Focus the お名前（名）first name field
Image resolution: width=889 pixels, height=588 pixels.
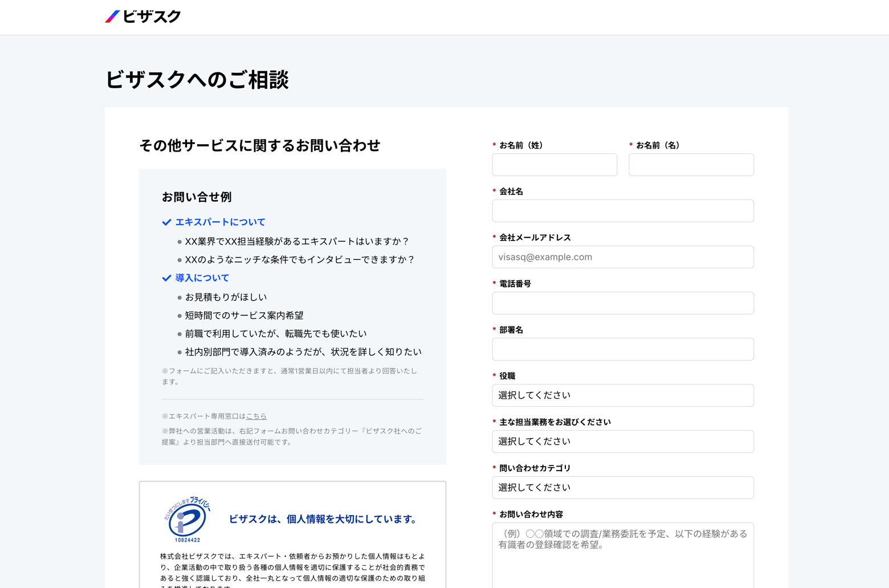[x=691, y=165]
